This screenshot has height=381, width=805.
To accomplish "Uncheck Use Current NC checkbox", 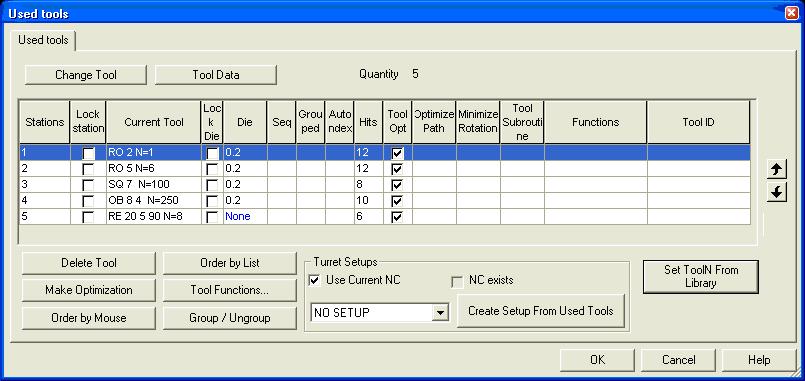I will tap(314, 280).
